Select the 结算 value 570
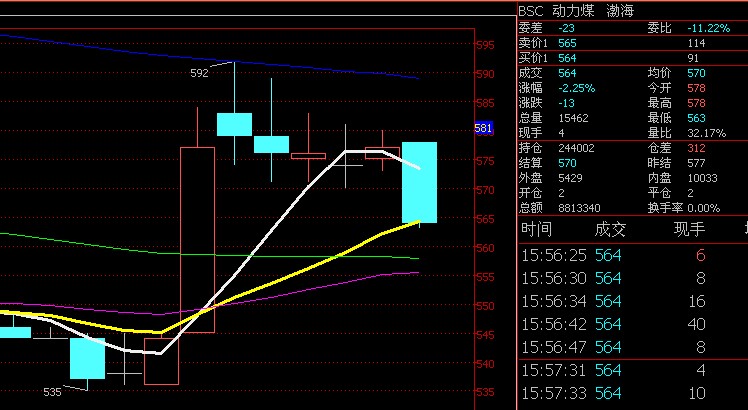 tap(567, 163)
